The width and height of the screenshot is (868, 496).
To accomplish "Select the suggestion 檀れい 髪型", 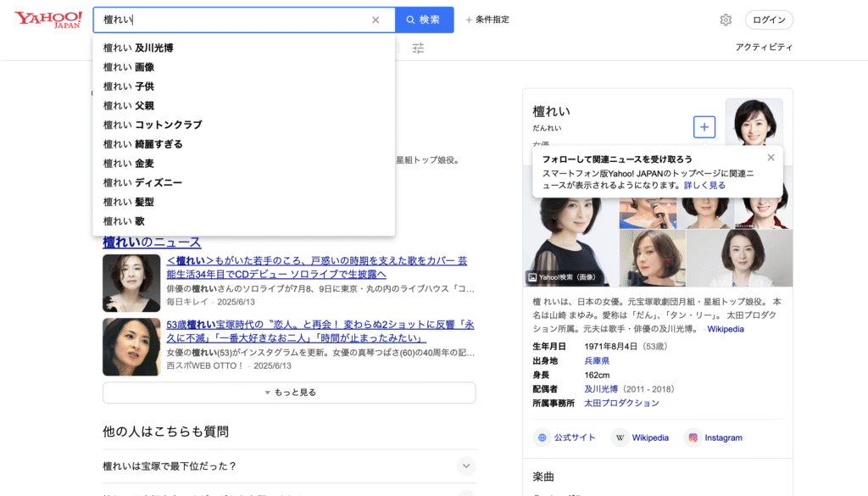I will pyautogui.click(x=243, y=202).
